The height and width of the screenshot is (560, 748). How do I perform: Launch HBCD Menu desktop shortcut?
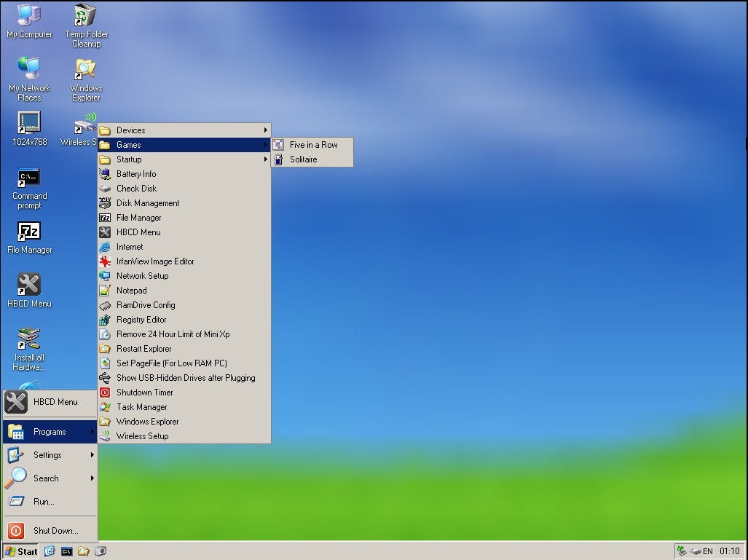tap(30, 291)
